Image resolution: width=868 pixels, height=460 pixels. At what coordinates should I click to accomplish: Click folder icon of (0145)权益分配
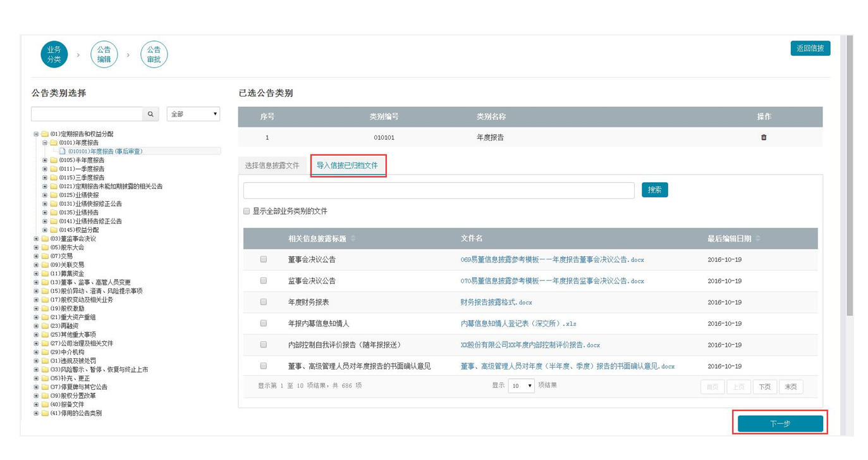pyautogui.click(x=54, y=230)
